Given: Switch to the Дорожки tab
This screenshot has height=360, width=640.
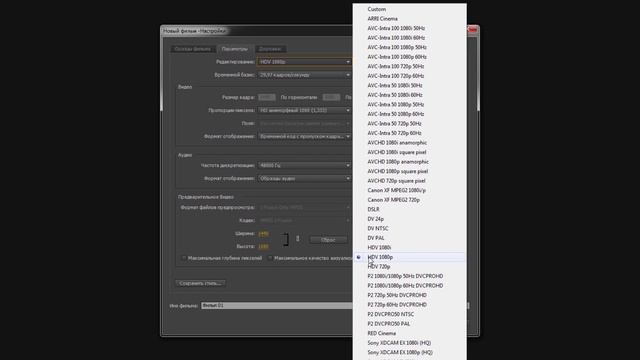Looking at the screenshot, I should pos(270,49).
